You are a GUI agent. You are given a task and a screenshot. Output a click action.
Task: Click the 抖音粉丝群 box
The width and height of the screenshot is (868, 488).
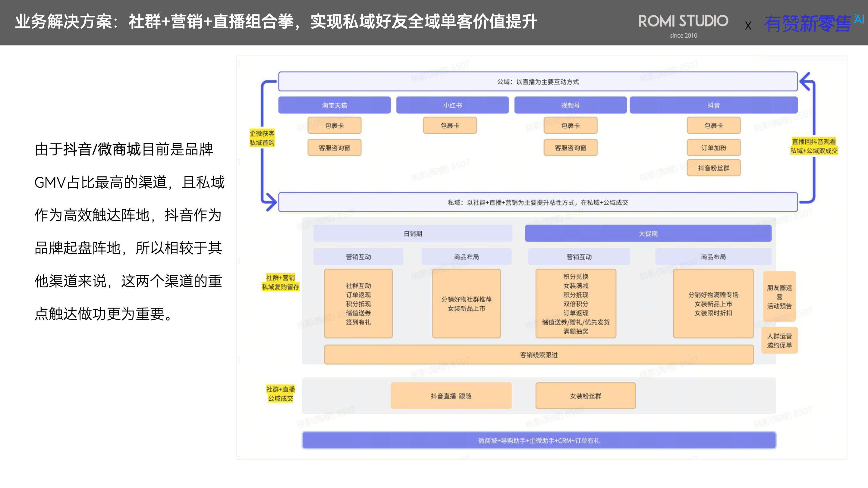tap(713, 168)
